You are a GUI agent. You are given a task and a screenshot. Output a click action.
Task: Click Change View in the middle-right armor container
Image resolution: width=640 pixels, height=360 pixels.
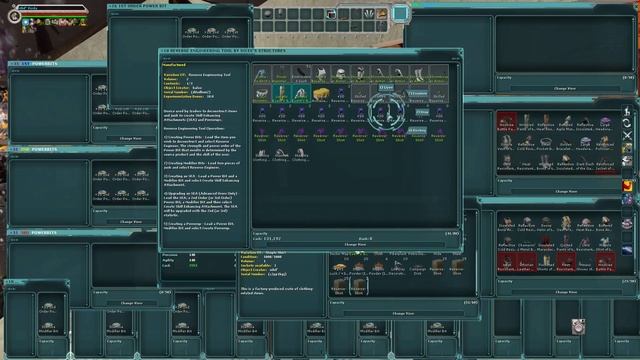coord(566,191)
